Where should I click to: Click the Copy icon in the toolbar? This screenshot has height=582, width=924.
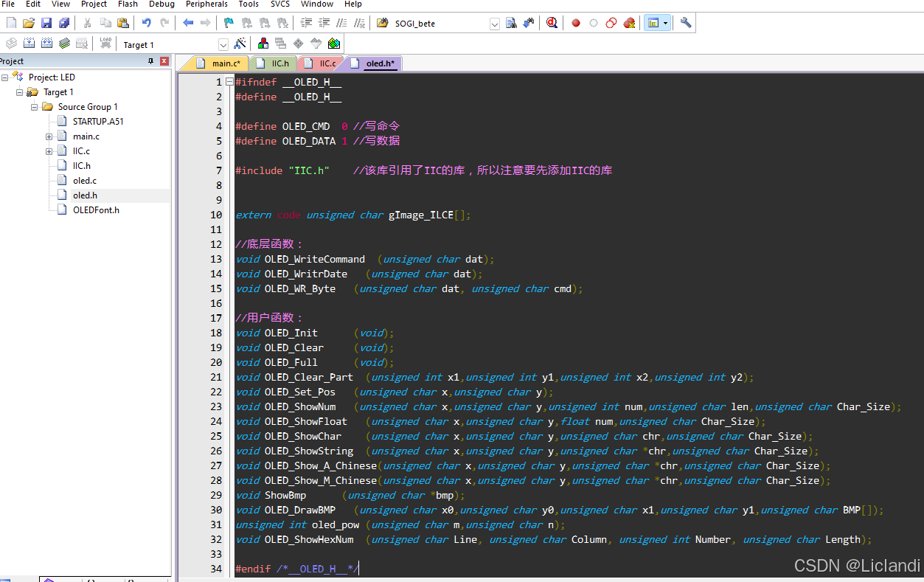pos(105,23)
